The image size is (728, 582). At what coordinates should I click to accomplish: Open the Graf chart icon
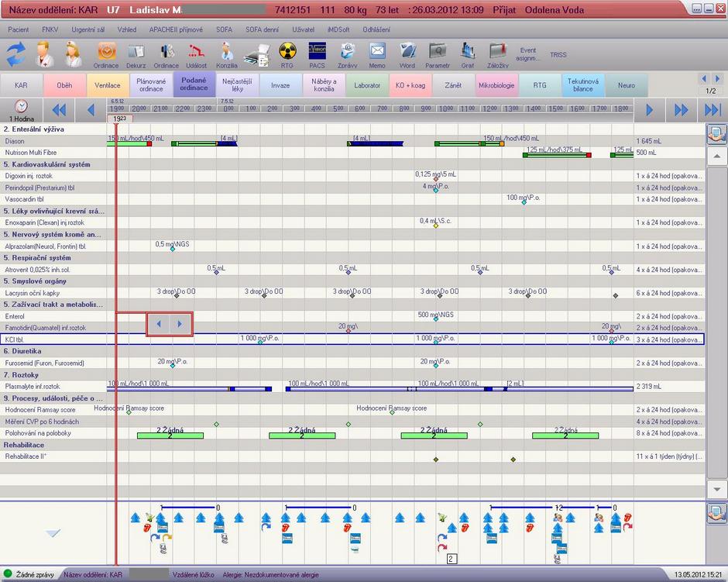468,53
